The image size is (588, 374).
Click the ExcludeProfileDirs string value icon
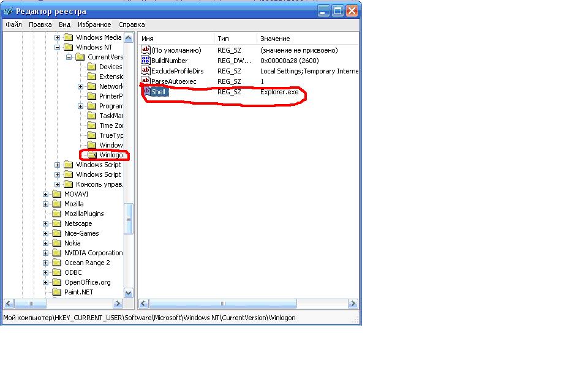pyautogui.click(x=146, y=70)
